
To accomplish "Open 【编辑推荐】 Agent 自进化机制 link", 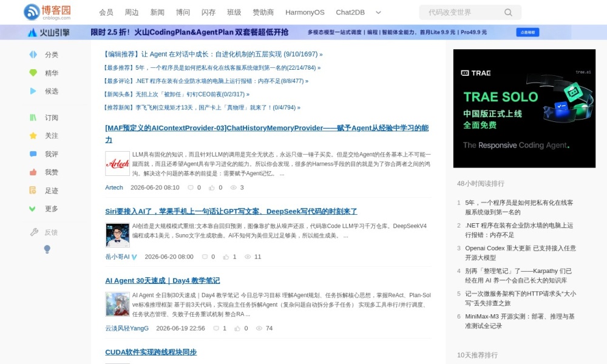I will tap(213, 54).
